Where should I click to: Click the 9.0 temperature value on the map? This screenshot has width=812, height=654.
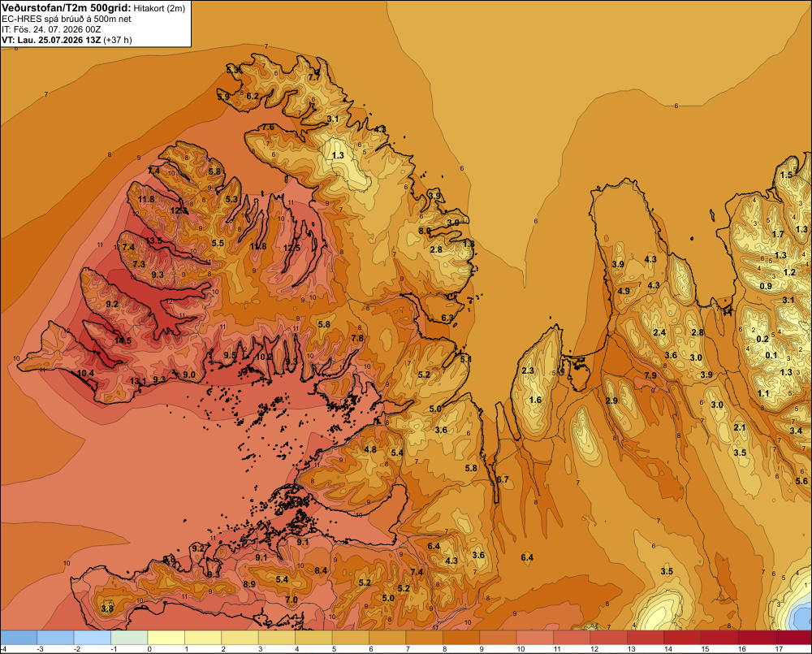pyautogui.click(x=189, y=375)
